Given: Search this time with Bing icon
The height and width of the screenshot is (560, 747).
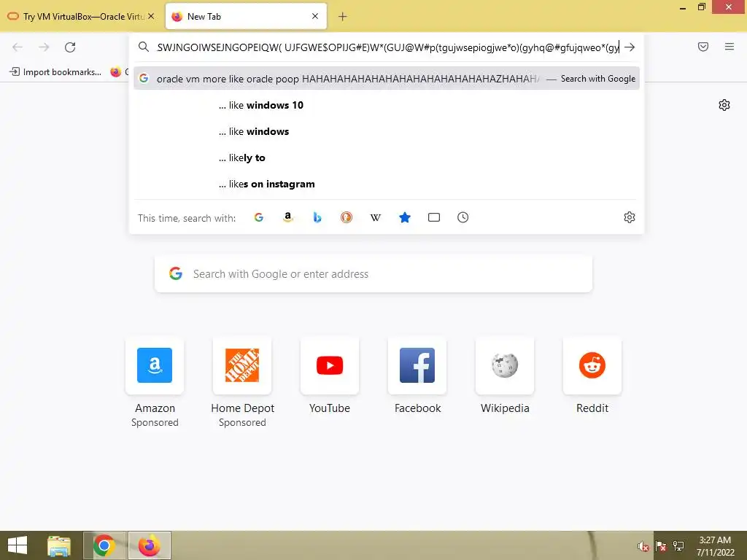Looking at the screenshot, I should [x=317, y=217].
